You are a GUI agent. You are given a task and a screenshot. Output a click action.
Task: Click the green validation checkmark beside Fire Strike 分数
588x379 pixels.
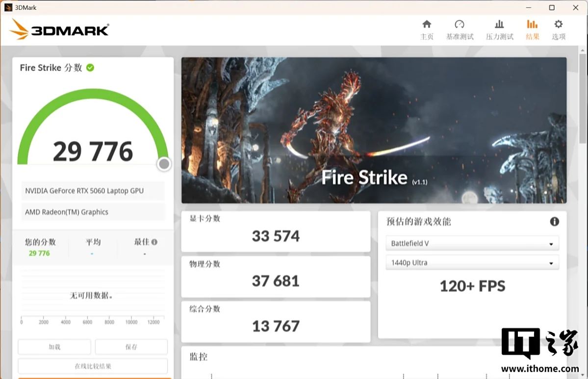pos(90,68)
